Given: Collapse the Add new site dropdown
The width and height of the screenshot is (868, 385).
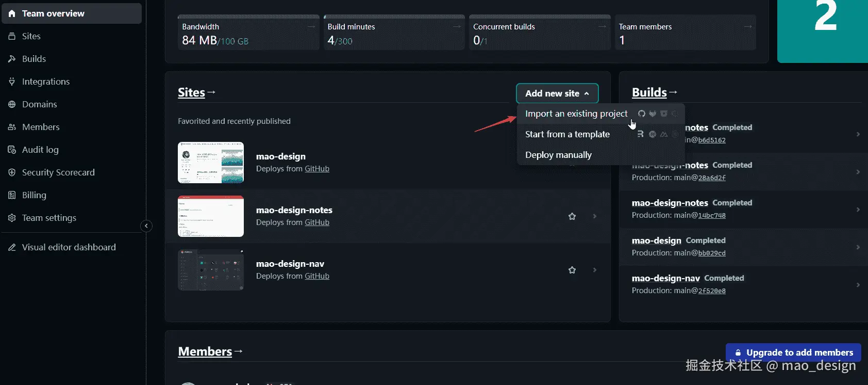Looking at the screenshot, I should pyautogui.click(x=557, y=93).
